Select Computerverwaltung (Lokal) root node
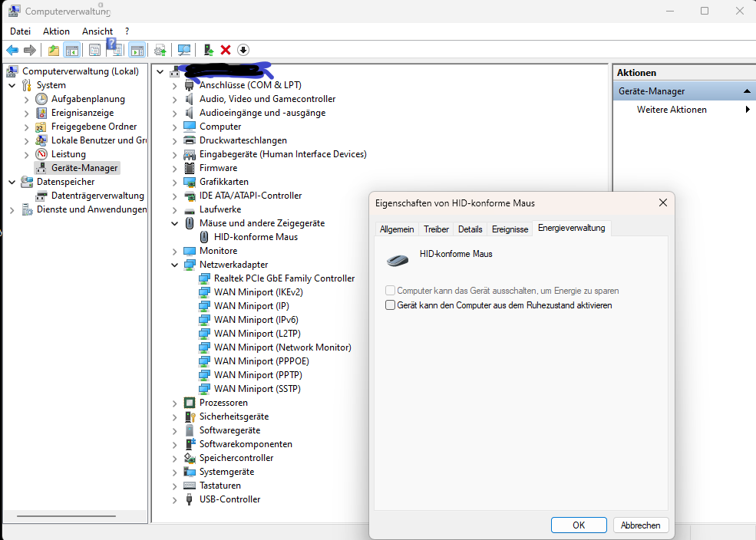 pyautogui.click(x=81, y=71)
